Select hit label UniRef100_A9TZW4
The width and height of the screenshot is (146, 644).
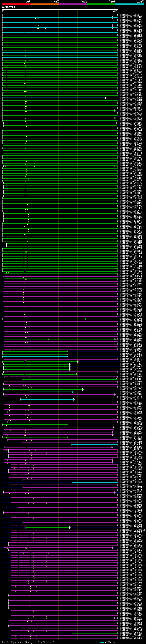click(x=131, y=82)
